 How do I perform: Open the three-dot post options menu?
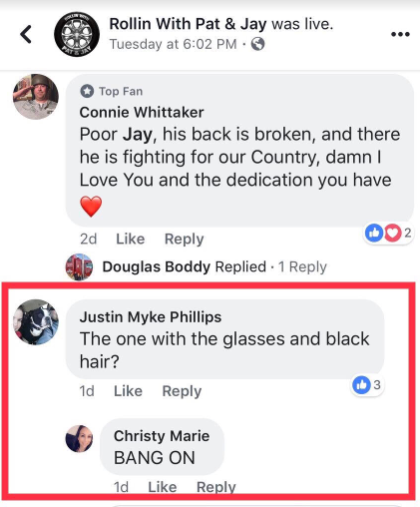click(400, 34)
